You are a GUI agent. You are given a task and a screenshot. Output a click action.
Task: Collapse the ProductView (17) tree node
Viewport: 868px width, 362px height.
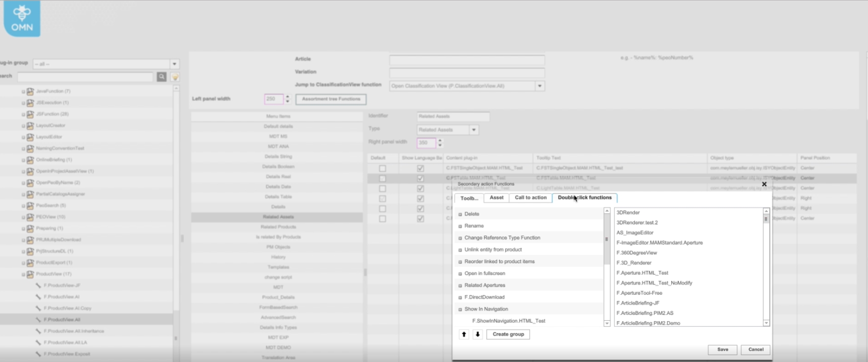click(x=23, y=274)
